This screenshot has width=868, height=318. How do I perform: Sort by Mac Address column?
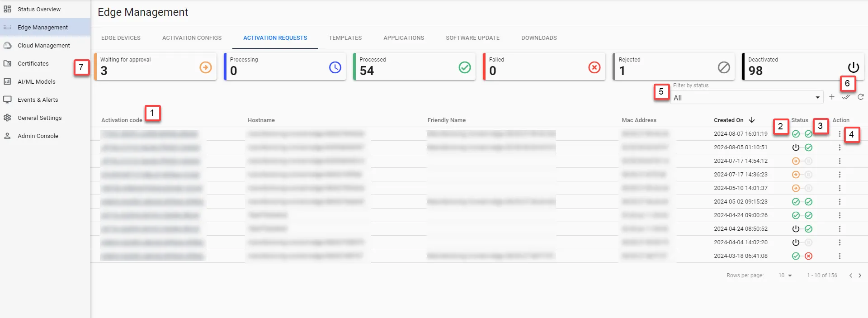(x=639, y=120)
